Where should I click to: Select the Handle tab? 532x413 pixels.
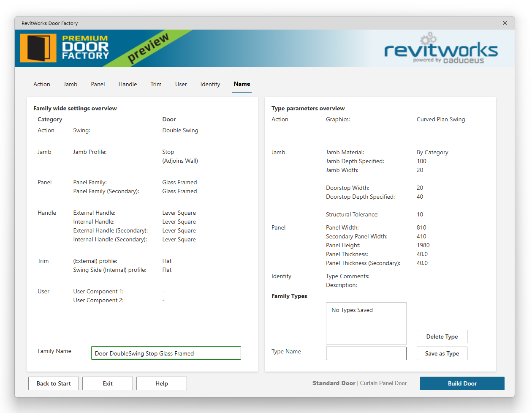128,84
